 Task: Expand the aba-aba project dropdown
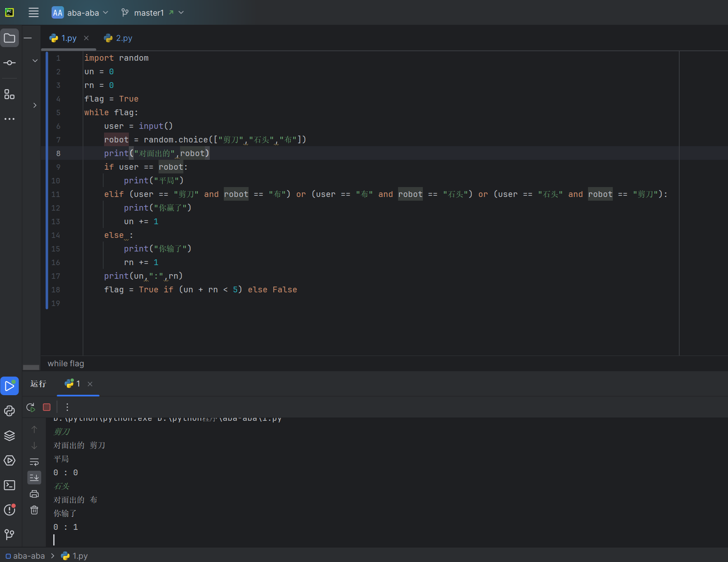pyautogui.click(x=80, y=13)
